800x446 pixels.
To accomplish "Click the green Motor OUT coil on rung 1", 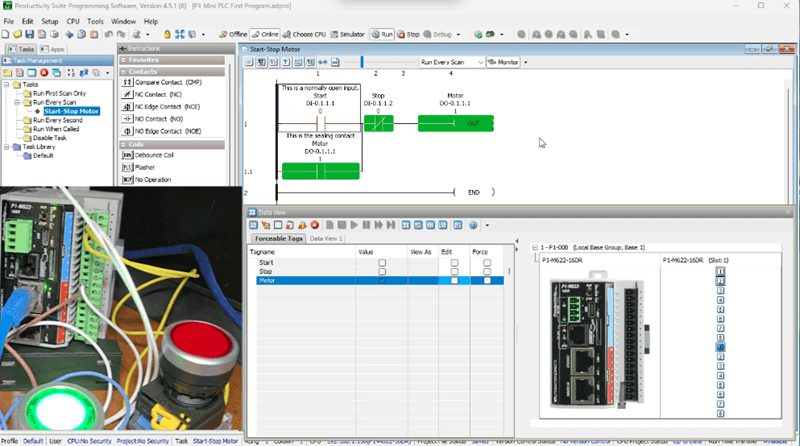I will coord(456,123).
